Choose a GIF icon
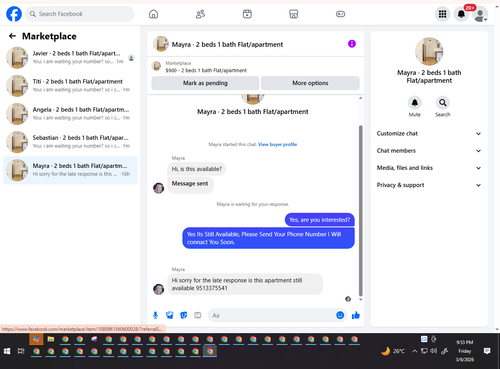 tap(198, 315)
